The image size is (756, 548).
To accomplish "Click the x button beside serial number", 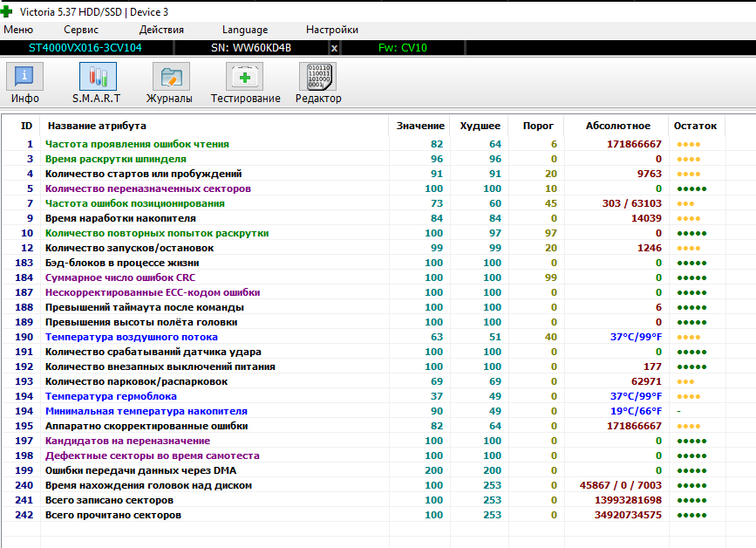I will [334, 47].
